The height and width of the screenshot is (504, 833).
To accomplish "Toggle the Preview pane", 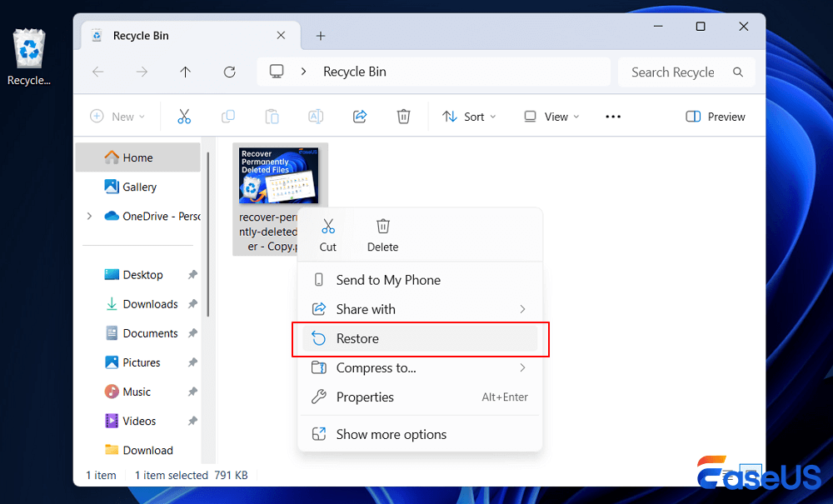I will pyautogui.click(x=715, y=116).
